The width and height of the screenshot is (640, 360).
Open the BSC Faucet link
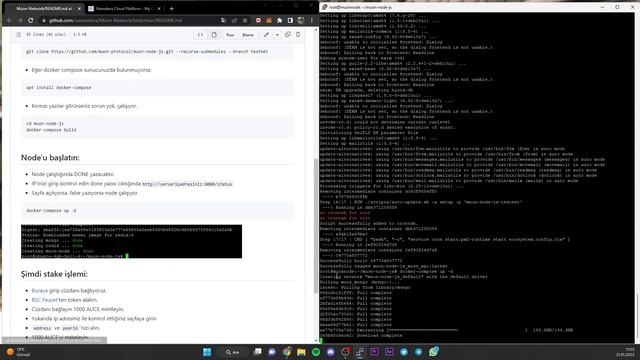click(x=45, y=300)
